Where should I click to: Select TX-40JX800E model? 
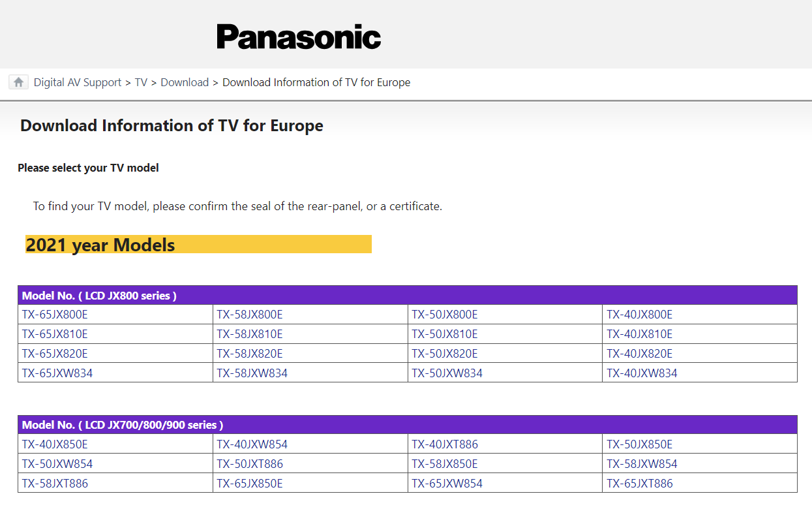[x=640, y=315]
